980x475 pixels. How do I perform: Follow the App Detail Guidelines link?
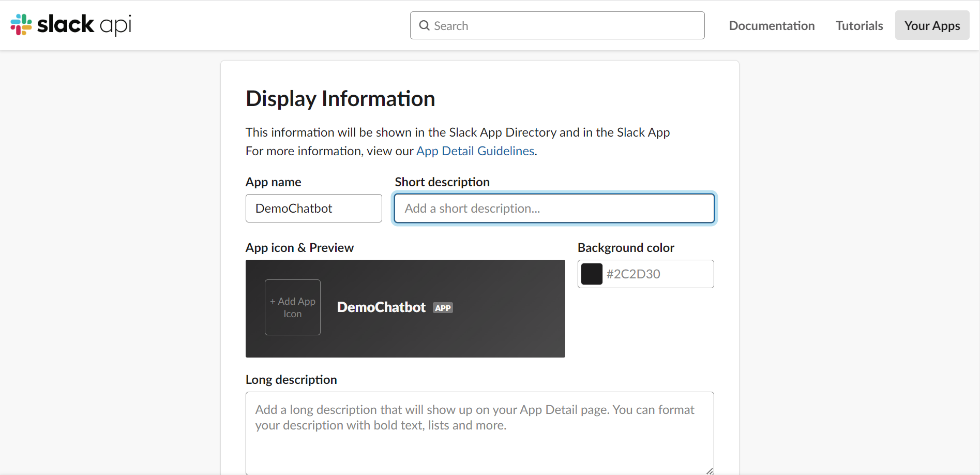pyautogui.click(x=475, y=151)
